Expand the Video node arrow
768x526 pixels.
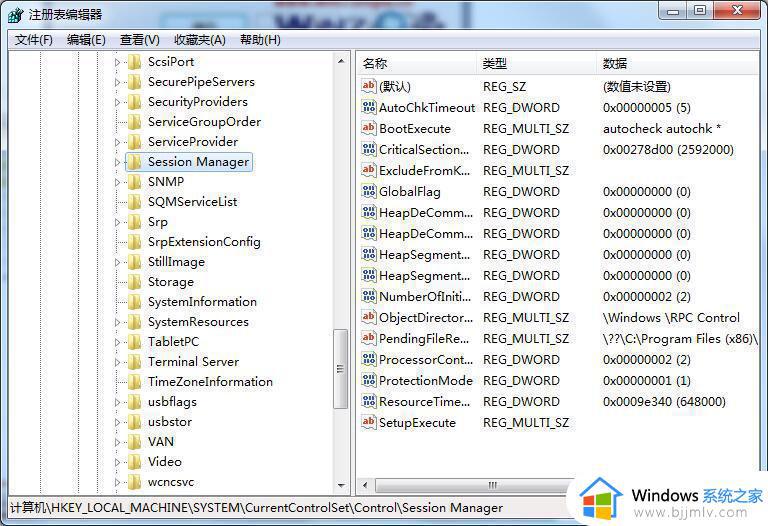click(117, 462)
